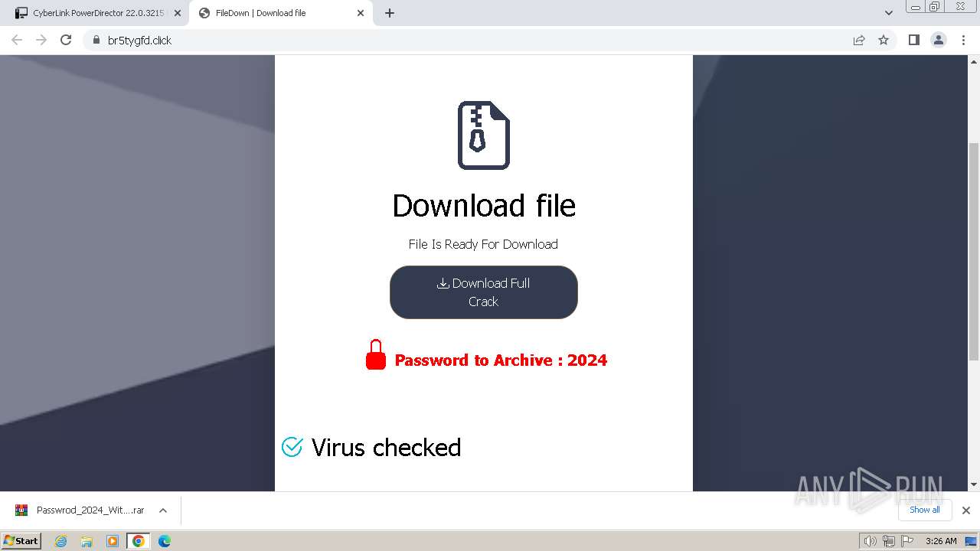Click the Download file heading
The width and height of the screenshot is (980, 551).
coord(484,205)
